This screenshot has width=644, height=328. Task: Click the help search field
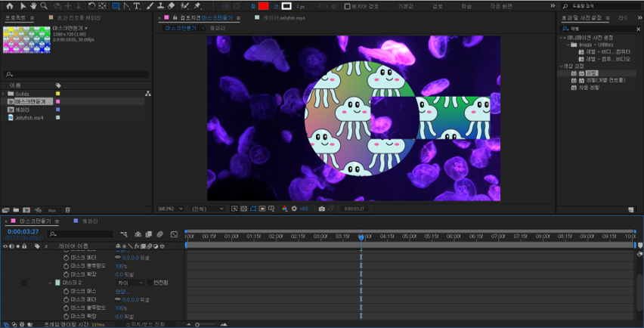(601, 6)
